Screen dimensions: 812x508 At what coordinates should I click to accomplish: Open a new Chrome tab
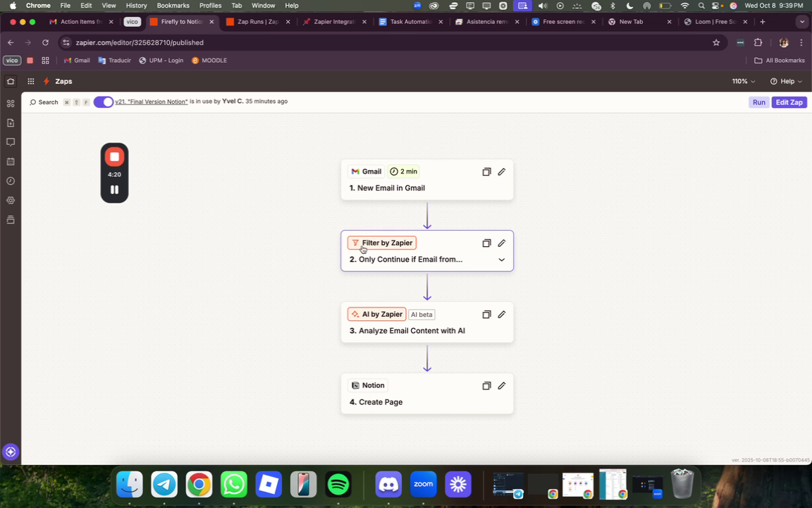click(762, 22)
